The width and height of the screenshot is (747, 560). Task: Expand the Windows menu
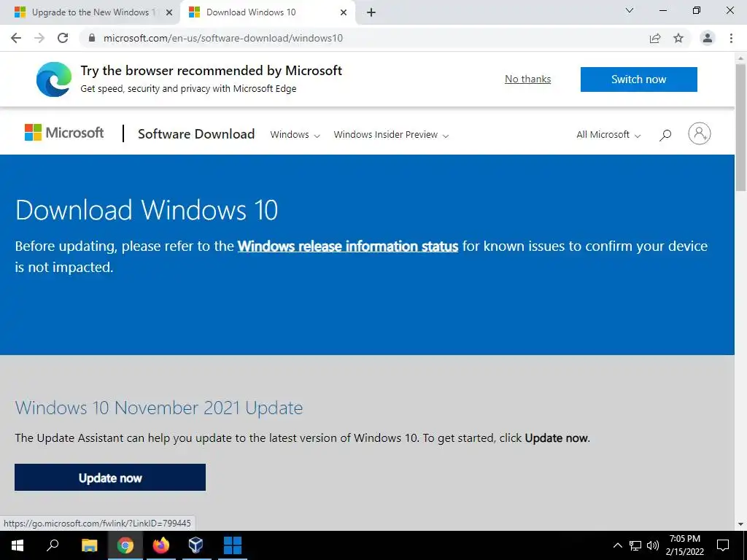point(295,135)
